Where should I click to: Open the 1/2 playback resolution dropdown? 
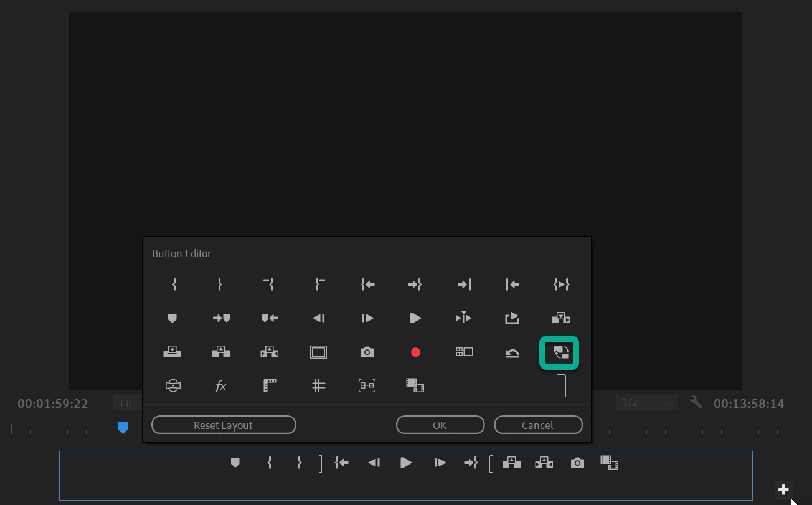coord(648,403)
